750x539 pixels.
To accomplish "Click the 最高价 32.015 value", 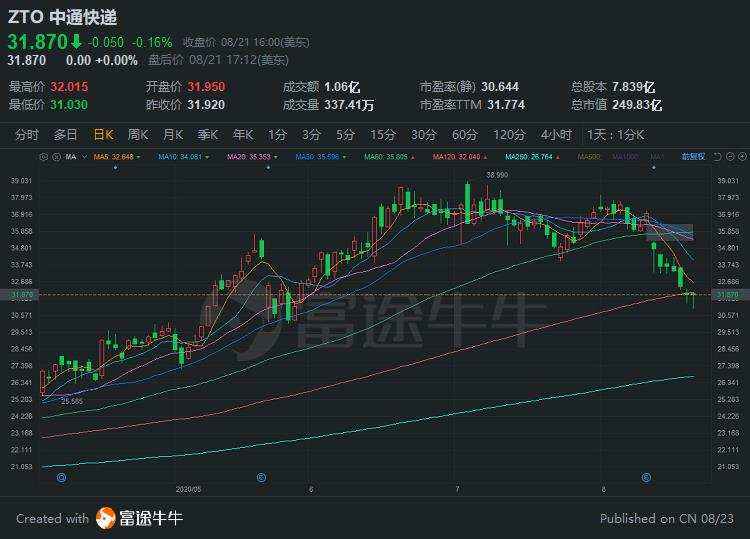I will pyautogui.click(x=69, y=87).
